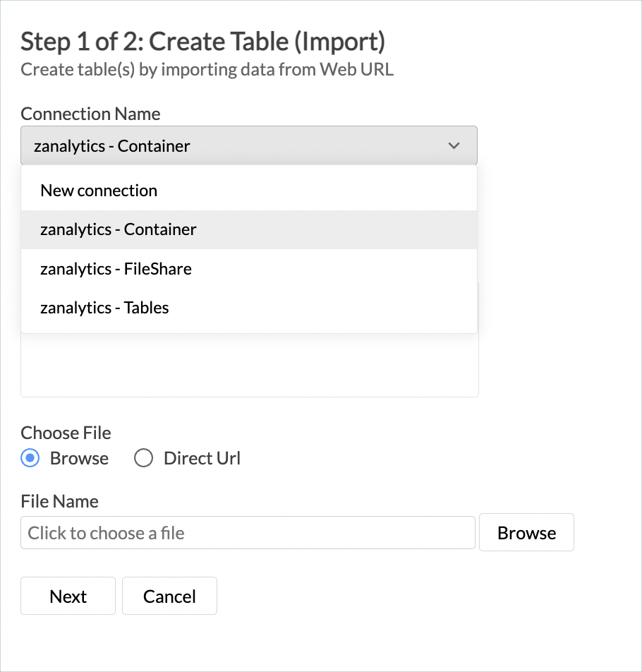Pick 'zanalytics - Tables' as the connection
Viewport: 642px width, 672px height.
(x=104, y=307)
